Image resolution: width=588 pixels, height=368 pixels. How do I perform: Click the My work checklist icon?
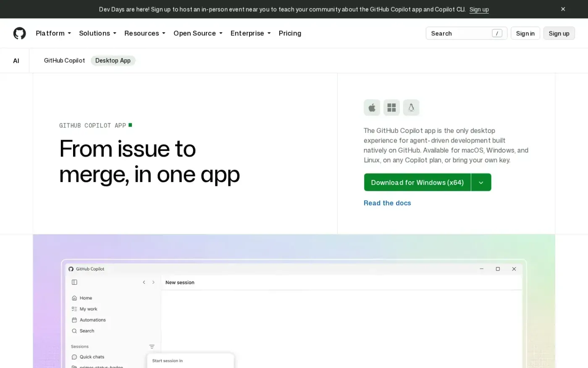coord(74,309)
